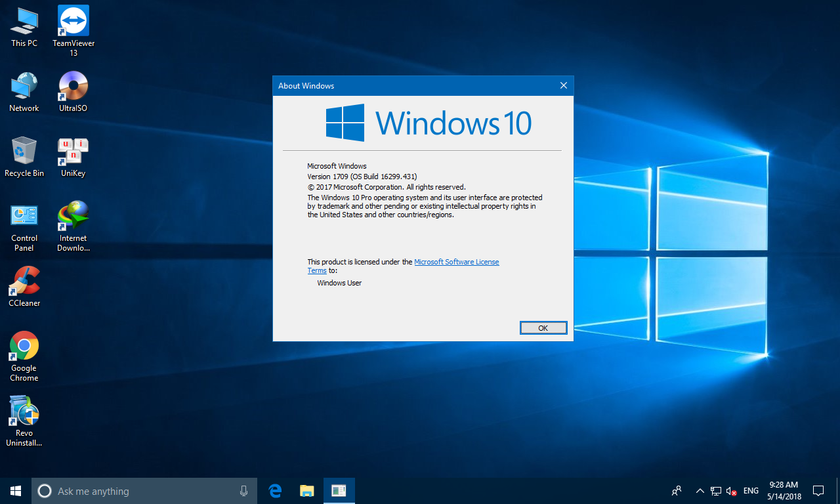The image size is (840, 504).
Task: Select the UniKey shortcut
Action: click(73, 157)
